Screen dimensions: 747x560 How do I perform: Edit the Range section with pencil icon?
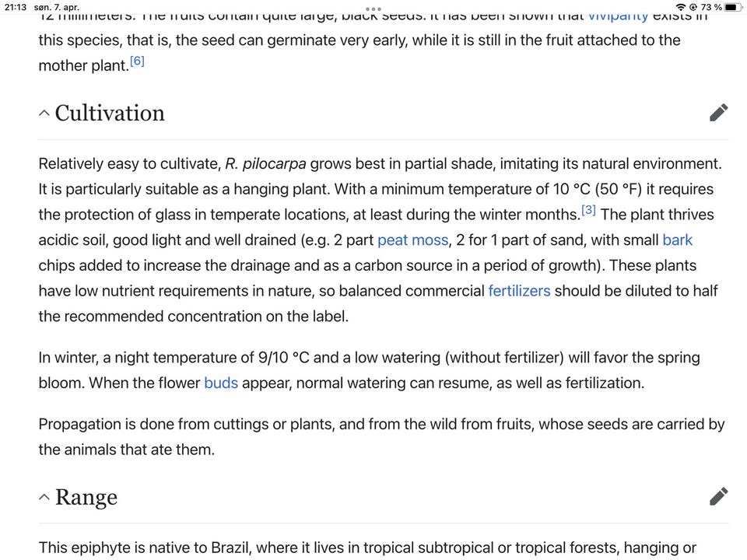click(718, 496)
